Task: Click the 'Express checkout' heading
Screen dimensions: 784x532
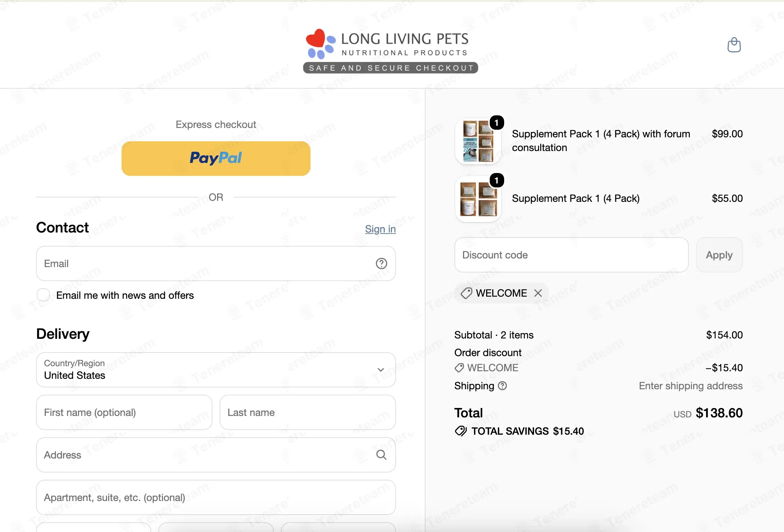Action: point(216,124)
